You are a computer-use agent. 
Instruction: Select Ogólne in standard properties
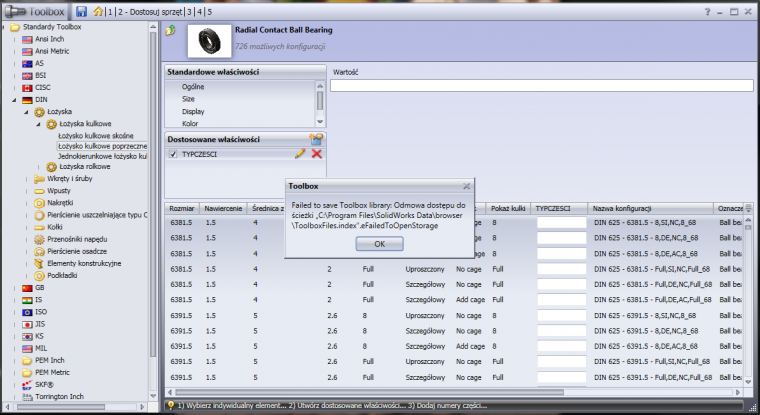(193, 87)
